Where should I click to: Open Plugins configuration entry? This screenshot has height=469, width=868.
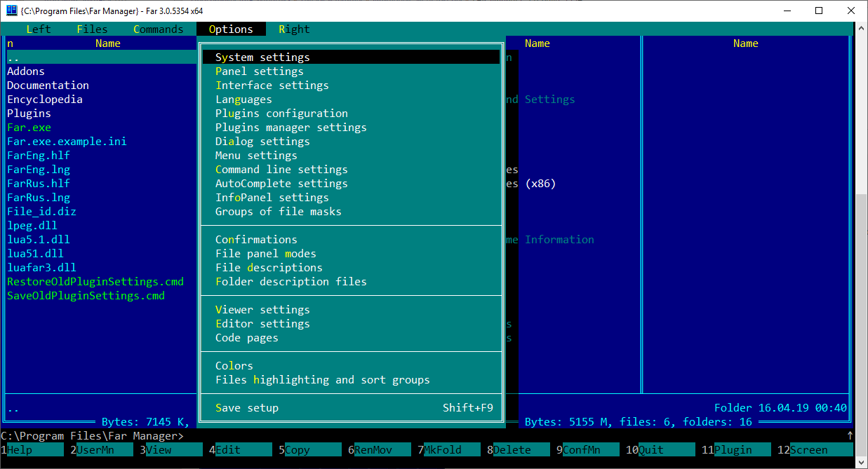[281, 114]
